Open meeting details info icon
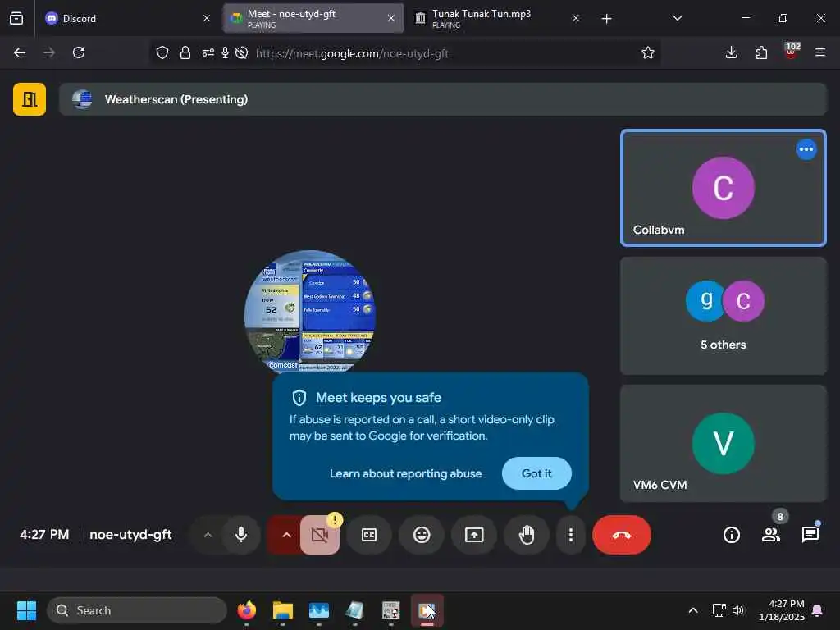 click(x=731, y=535)
